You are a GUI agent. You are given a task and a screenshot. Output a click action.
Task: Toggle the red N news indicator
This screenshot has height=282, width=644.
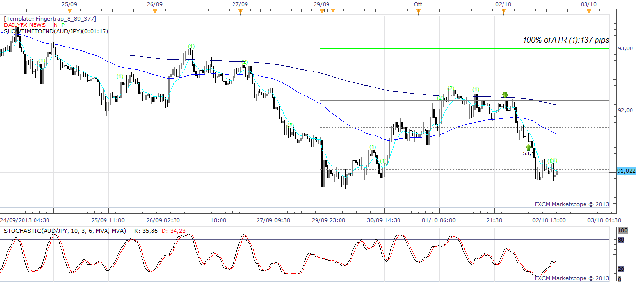tap(56, 25)
